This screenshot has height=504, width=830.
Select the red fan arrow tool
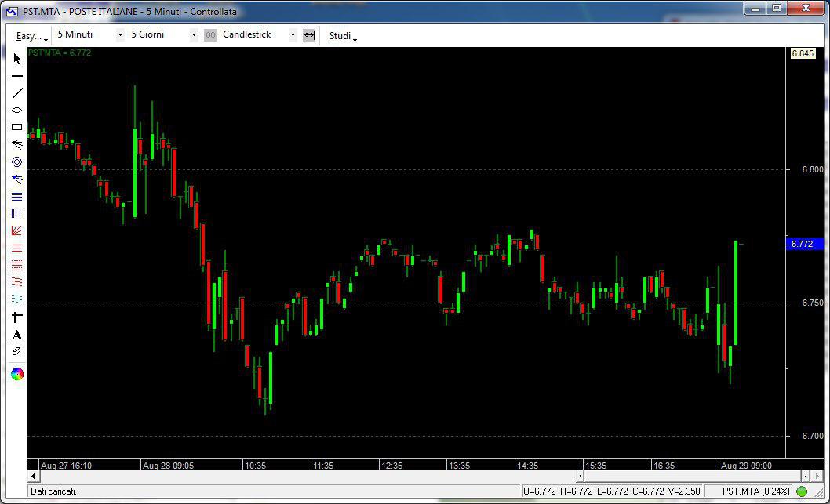17,230
